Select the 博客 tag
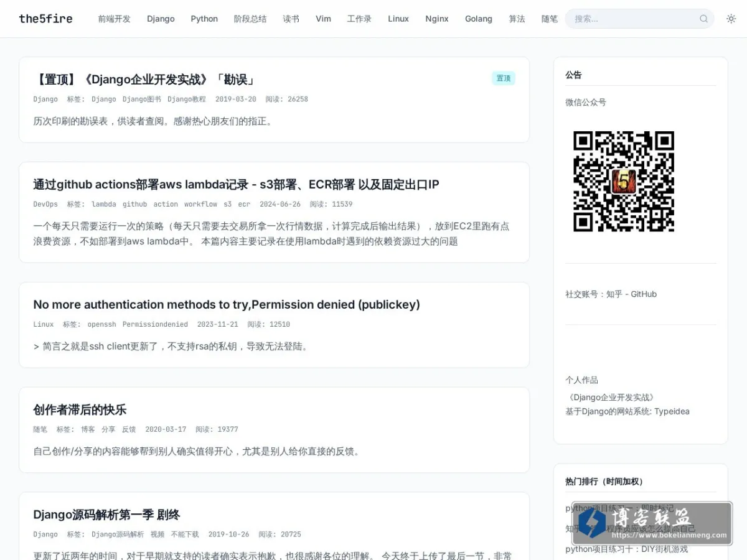Viewport: 747px width, 560px height. (88, 429)
